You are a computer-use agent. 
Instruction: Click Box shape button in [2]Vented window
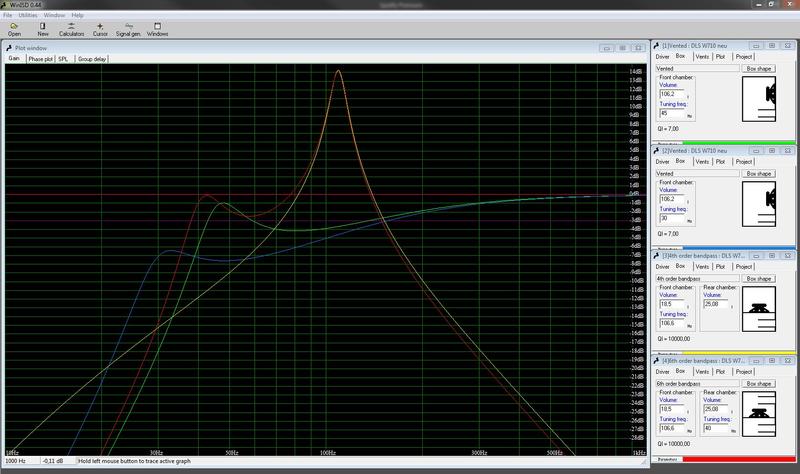coord(759,173)
